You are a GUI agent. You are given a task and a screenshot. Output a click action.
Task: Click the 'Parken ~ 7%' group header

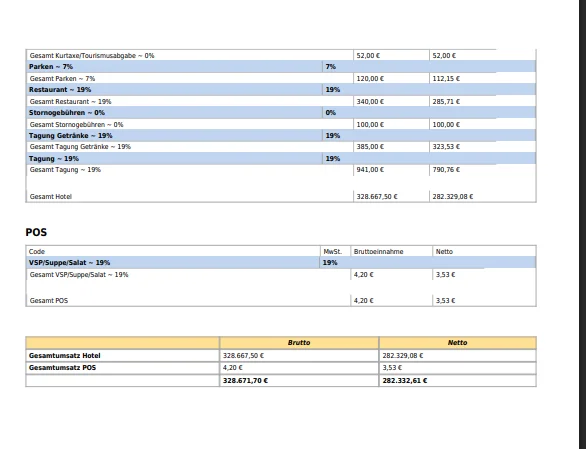pos(51,67)
